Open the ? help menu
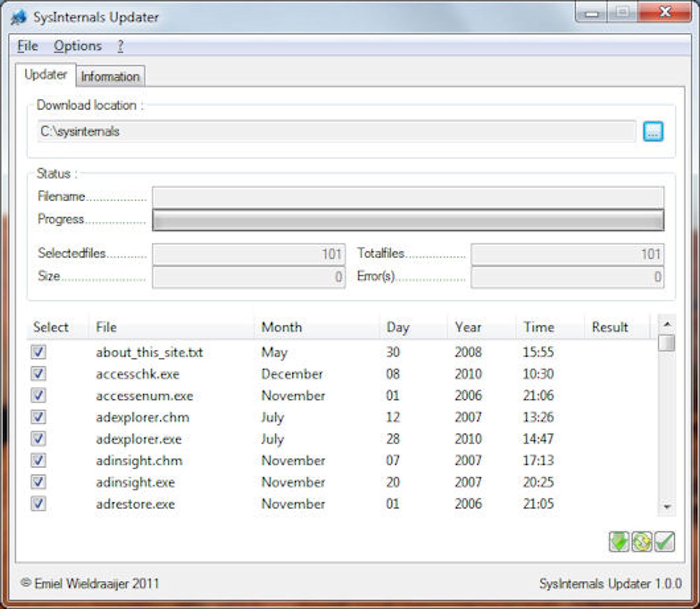 click(x=120, y=46)
